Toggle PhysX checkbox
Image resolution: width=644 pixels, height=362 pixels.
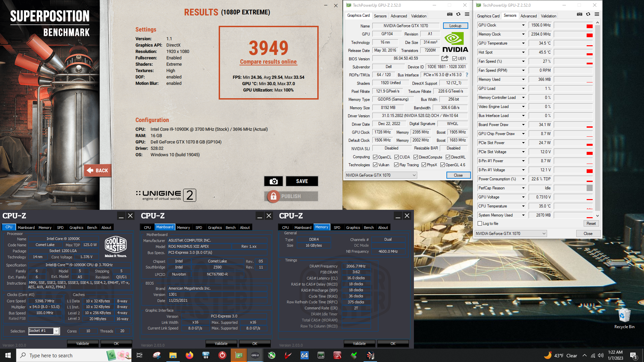tap(424, 165)
